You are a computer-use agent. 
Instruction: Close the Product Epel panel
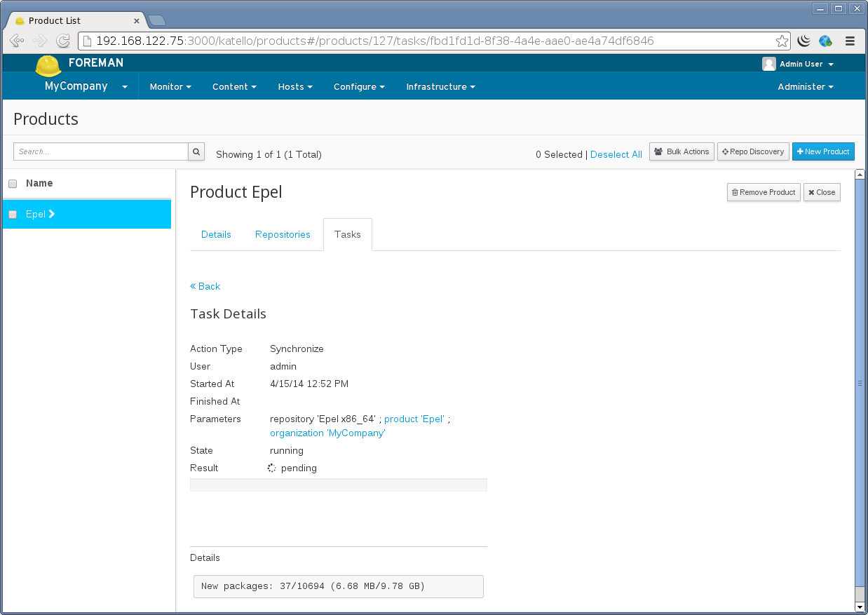(822, 192)
